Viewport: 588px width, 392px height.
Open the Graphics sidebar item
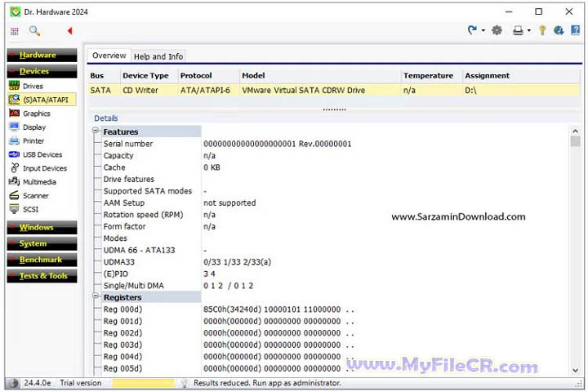pos(37,114)
